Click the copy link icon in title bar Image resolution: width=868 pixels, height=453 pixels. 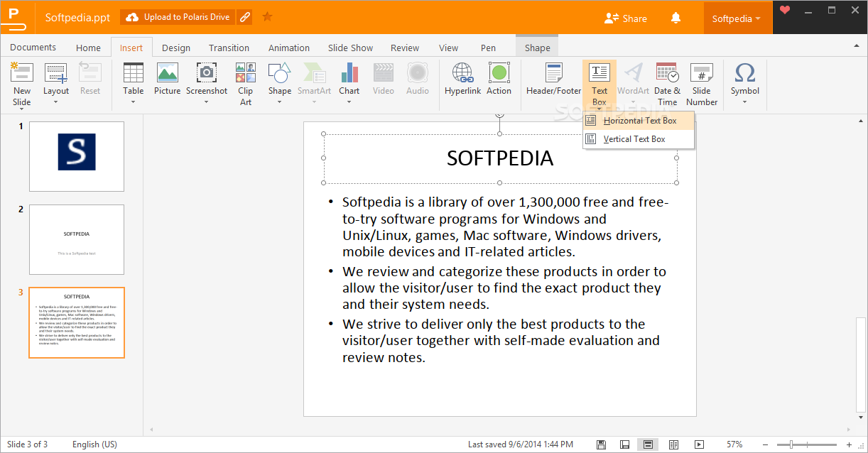(x=245, y=17)
